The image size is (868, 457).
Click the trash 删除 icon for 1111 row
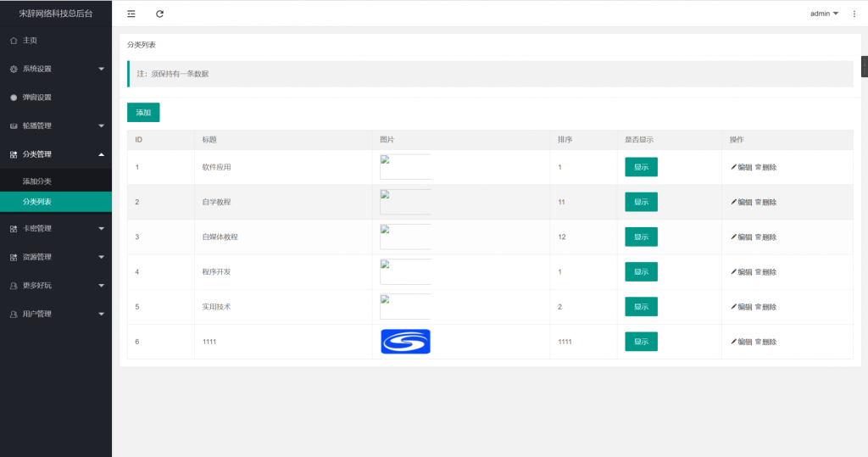758,342
